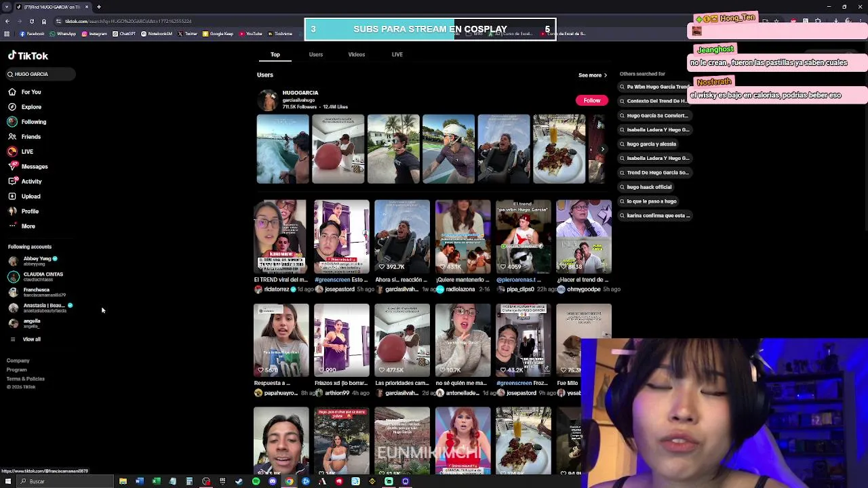The image size is (868, 488).
Task: Open Facebook bookmark in bookmarks bar
Action: pos(32,33)
